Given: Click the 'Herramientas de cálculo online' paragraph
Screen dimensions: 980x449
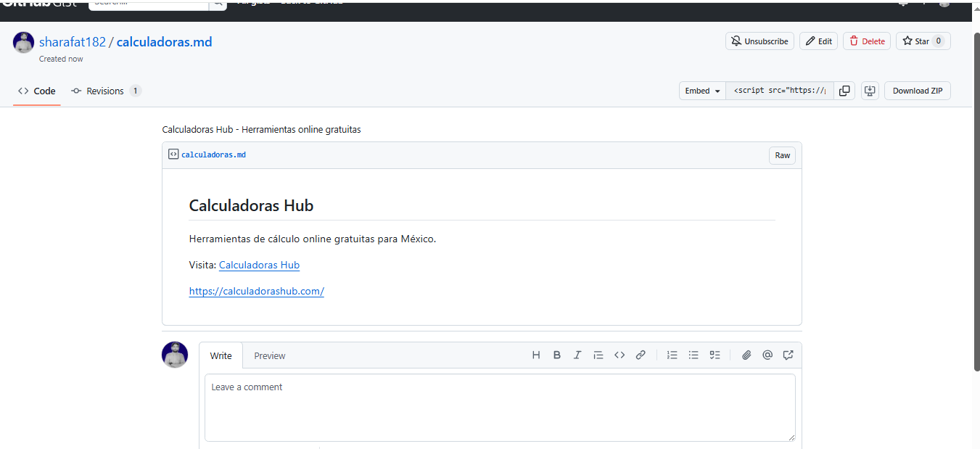Looking at the screenshot, I should (313, 239).
